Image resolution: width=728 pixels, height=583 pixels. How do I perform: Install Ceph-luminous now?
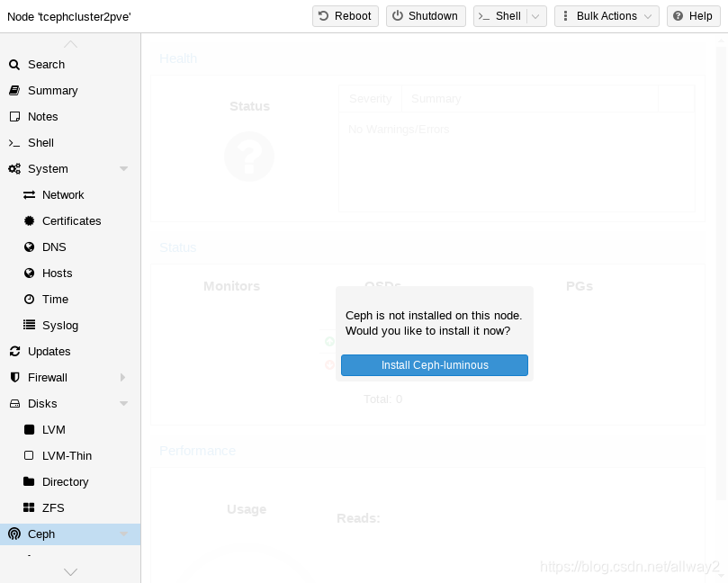[435, 365]
